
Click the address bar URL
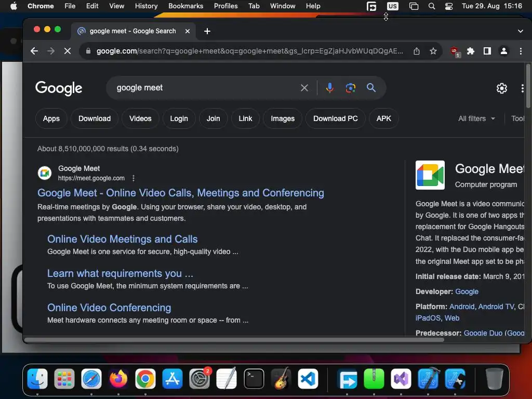pyautogui.click(x=250, y=51)
